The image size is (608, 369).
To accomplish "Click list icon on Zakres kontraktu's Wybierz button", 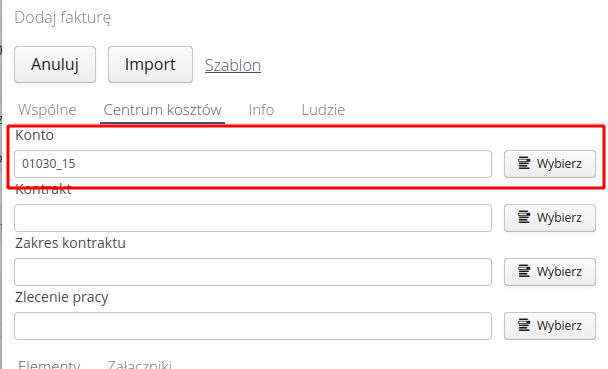I will click(x=524, y=271).
